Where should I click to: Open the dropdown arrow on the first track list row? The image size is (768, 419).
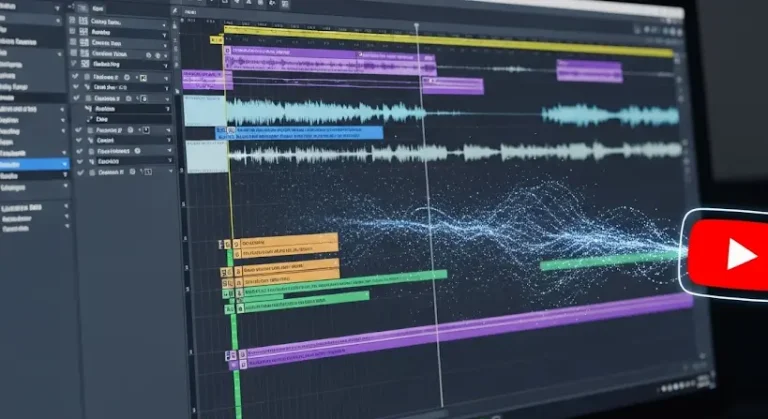164,25
